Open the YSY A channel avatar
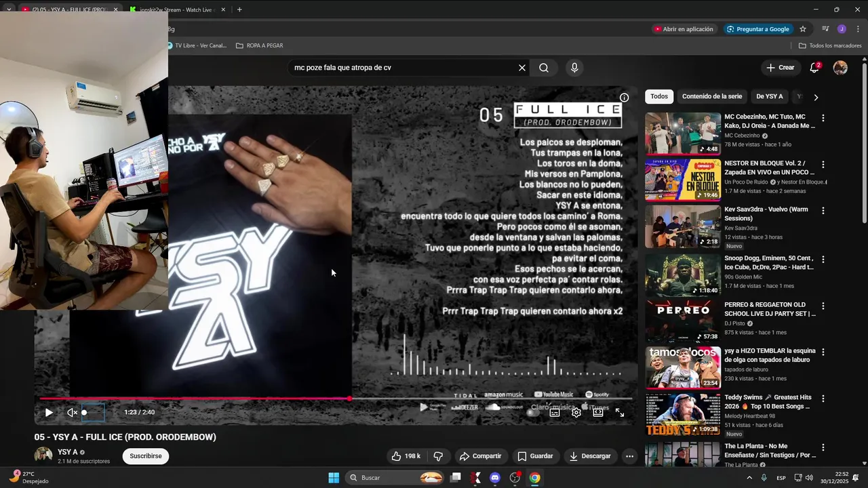Image resolution: width=868 pixels, height=488 pixels. click(43, 456)
